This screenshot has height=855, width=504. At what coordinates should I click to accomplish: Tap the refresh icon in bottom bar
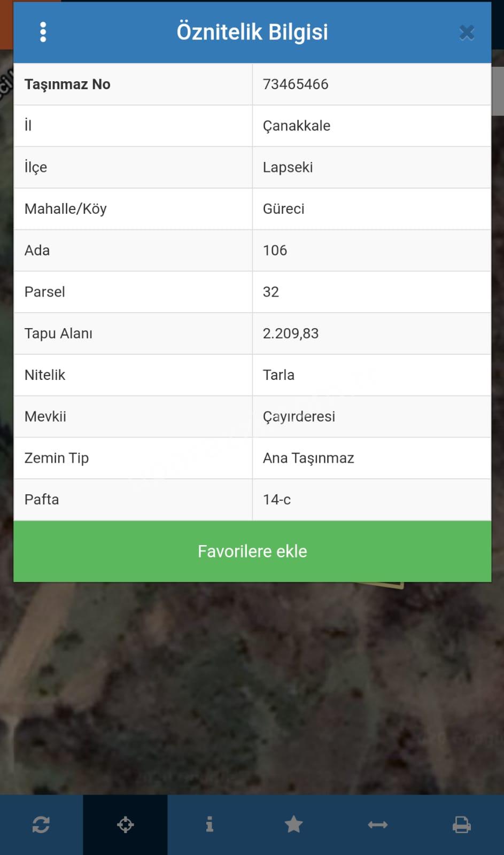pyautogui.click(x=41, y=825)
